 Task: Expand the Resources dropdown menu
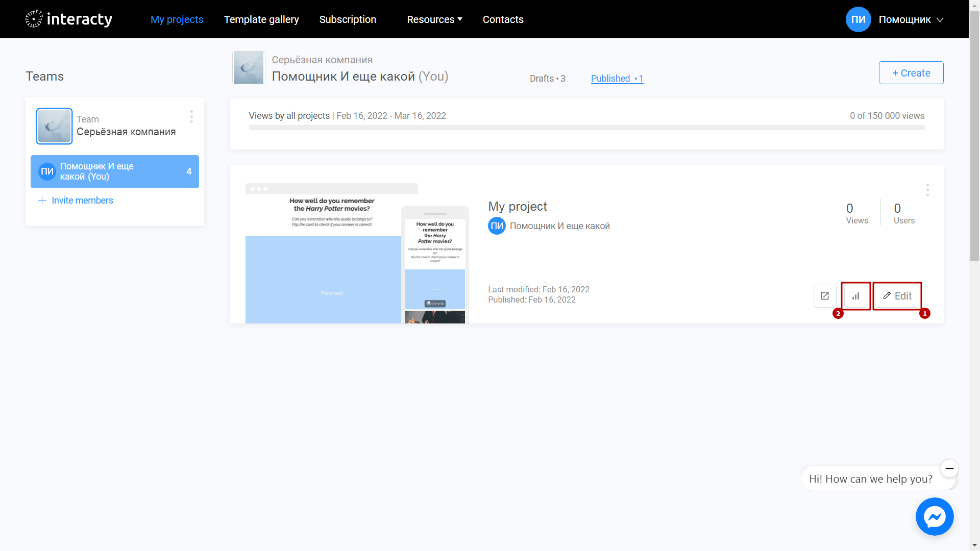[434, 19]
